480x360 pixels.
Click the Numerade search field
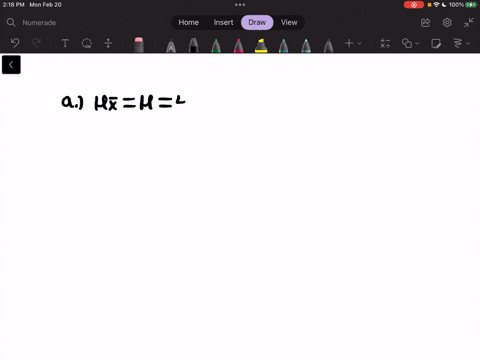click(x=39, y=23)
